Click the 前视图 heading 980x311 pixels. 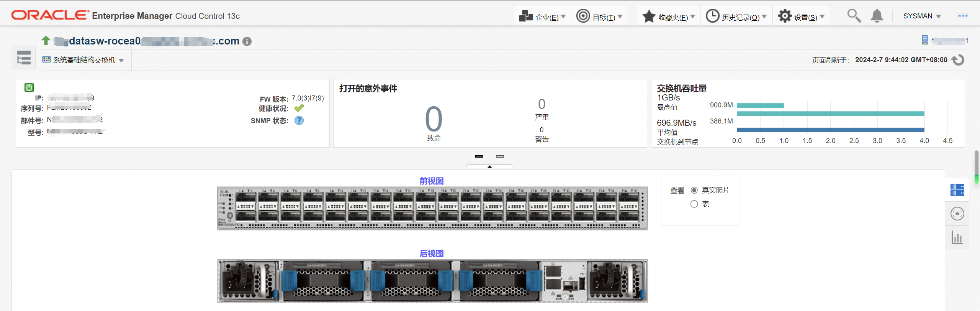tap(432, 181)
